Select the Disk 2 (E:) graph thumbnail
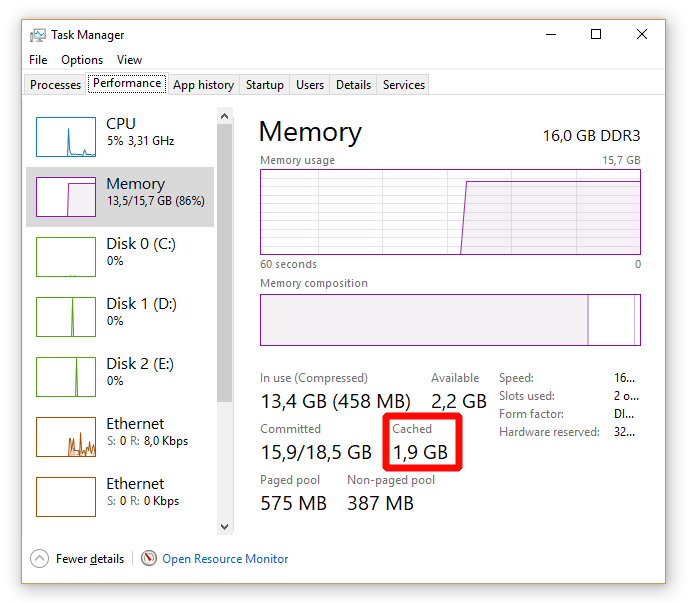This screenshot has height=602, width=689. click(66, 377)
